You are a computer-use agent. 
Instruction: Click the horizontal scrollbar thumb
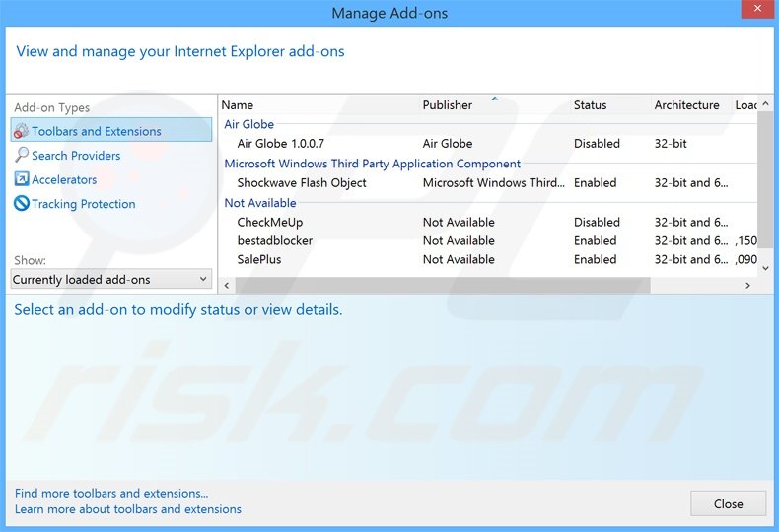(x=443, y=286)
